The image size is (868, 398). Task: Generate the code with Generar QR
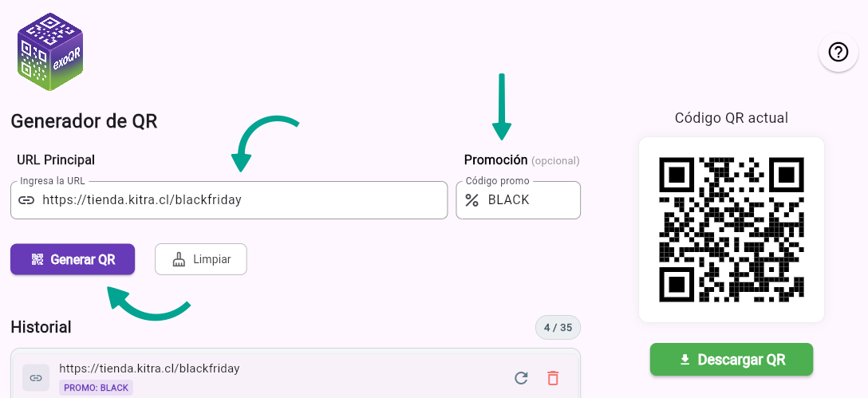click(x=73, y=259)
